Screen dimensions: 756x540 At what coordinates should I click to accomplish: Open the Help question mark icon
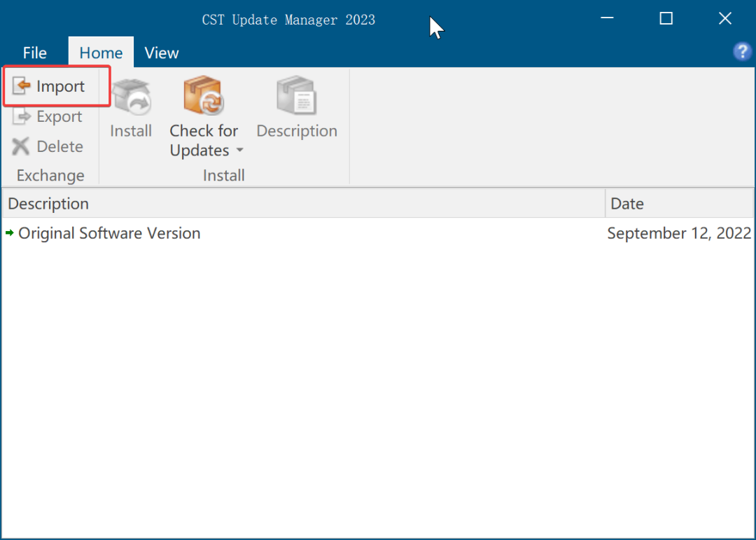pos(742,51)
